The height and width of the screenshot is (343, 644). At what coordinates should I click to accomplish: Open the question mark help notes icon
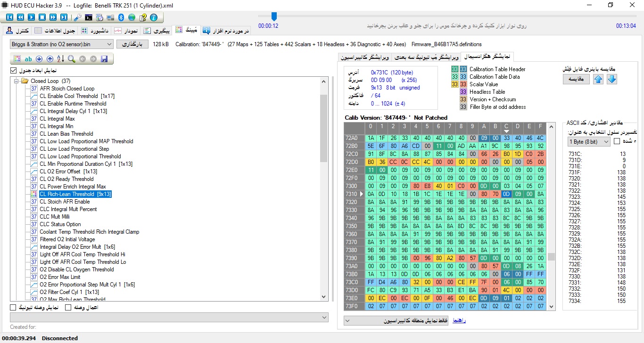(x=143, y=17)
